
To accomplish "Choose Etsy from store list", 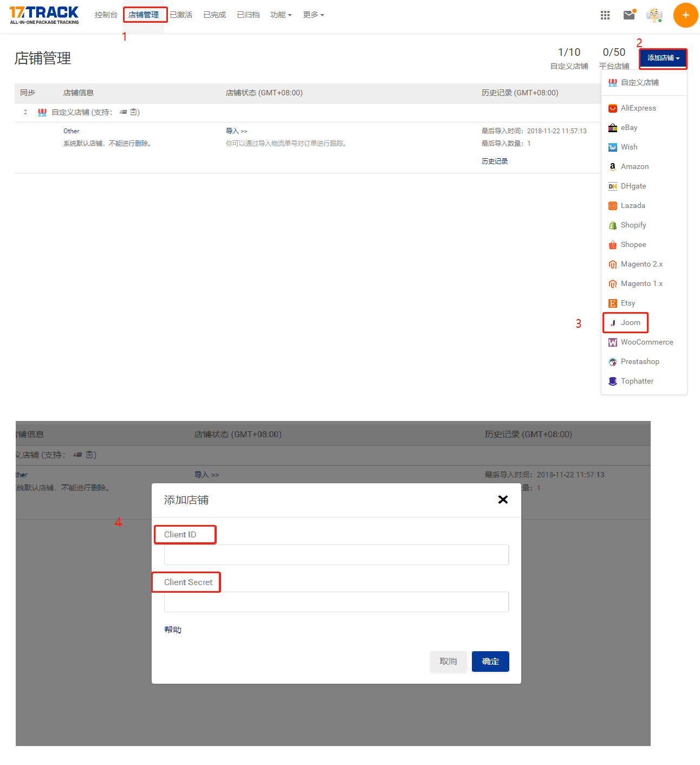I will point(644,303).
